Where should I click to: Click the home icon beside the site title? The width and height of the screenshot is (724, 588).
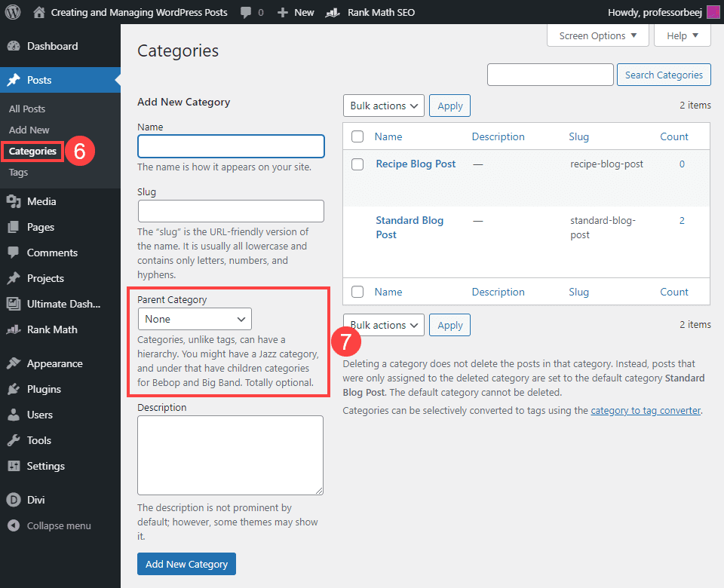(40, 12)
